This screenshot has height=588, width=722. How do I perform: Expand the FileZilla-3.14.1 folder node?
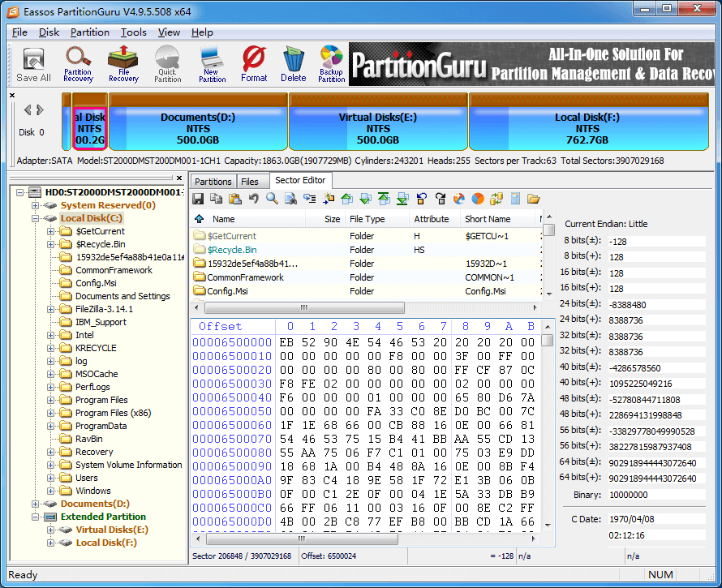point(50,309)
